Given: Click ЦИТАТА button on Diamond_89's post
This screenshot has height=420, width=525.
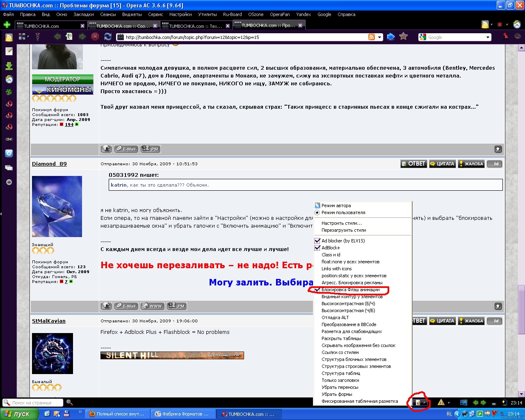Looking at the screenshot, I should (x=442, y=164).
